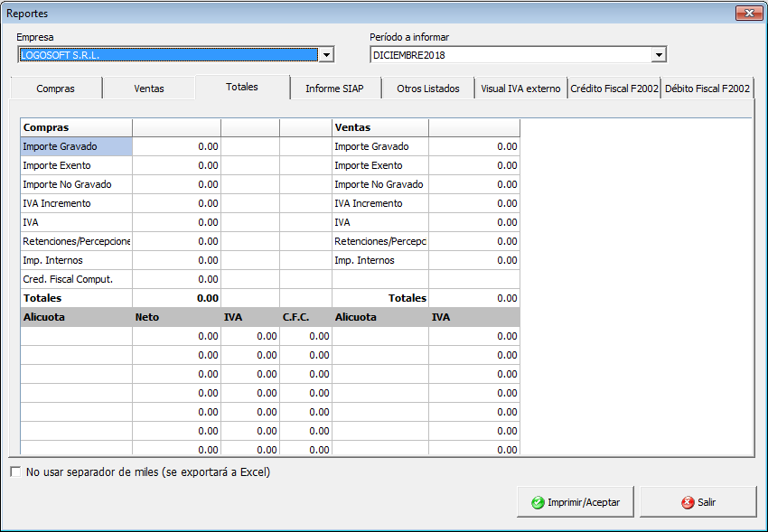
Task: Select the Cred. Fiscal Comput. row label
Action: click(77, 279)
